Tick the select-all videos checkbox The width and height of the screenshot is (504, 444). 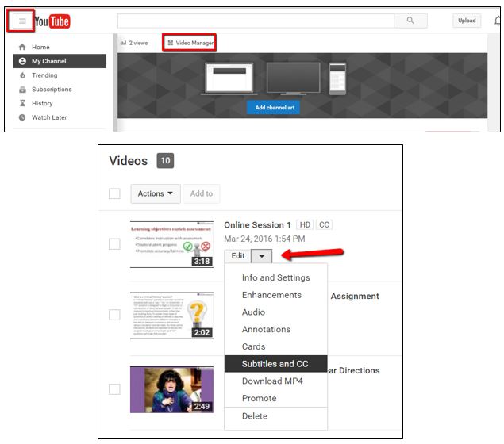click(114, 193)
